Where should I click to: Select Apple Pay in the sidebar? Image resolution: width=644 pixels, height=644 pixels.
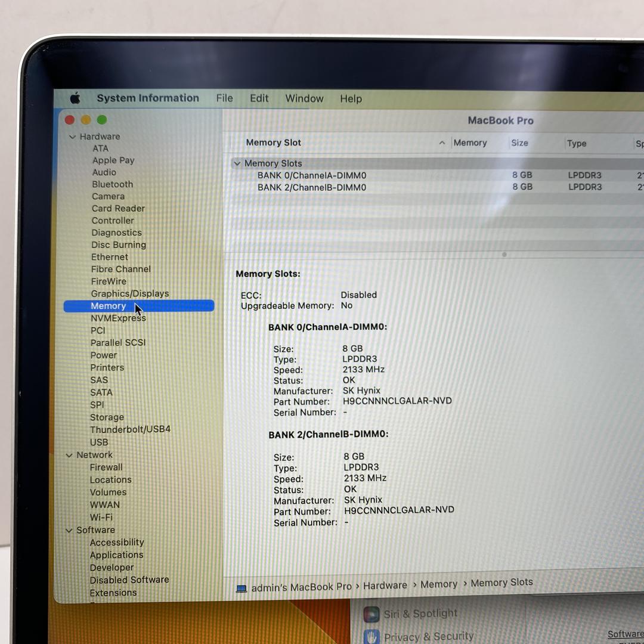tap(113, 160)
